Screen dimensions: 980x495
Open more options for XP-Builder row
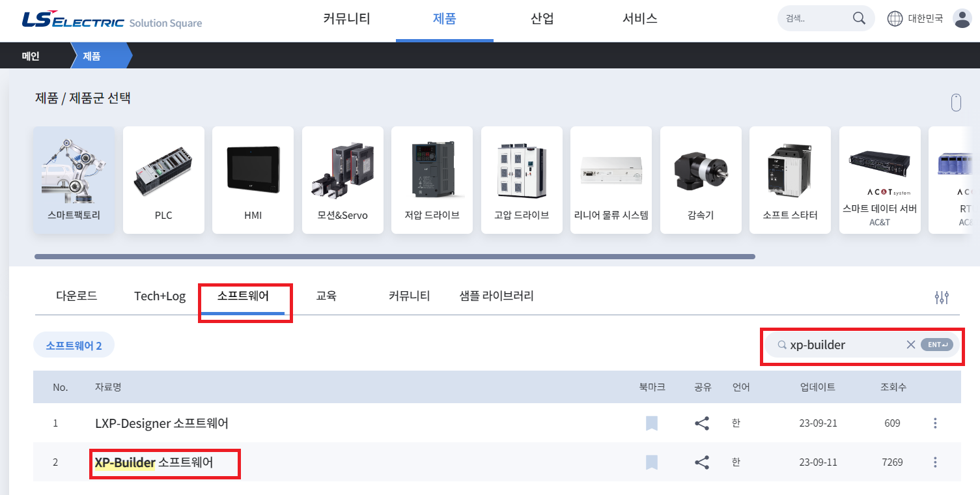click(935, 462)
